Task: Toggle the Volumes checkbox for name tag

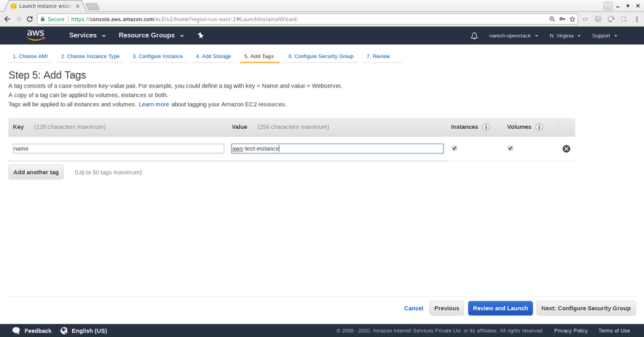Action: coord(511,148)
